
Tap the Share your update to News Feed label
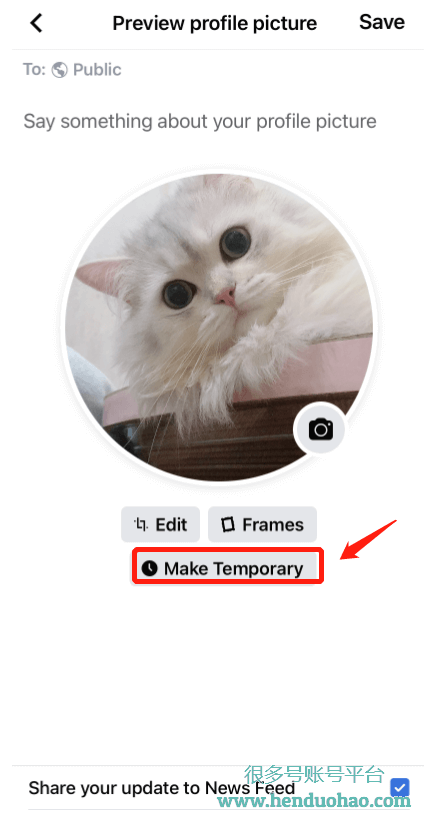coord(162,788)
